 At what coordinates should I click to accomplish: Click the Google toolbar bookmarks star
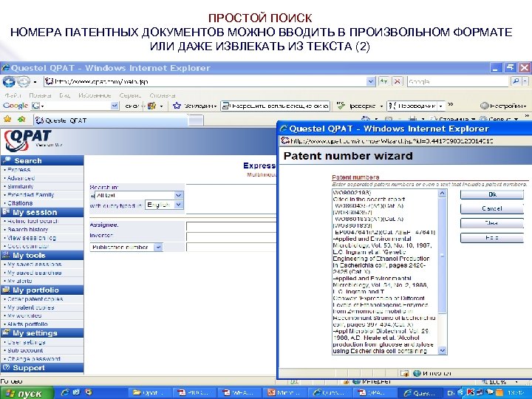177,106
